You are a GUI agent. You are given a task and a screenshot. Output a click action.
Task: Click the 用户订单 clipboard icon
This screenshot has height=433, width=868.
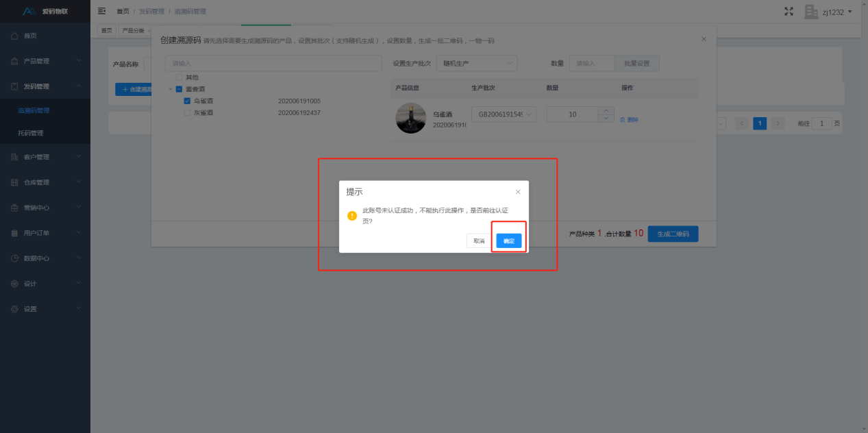(14, 233)
